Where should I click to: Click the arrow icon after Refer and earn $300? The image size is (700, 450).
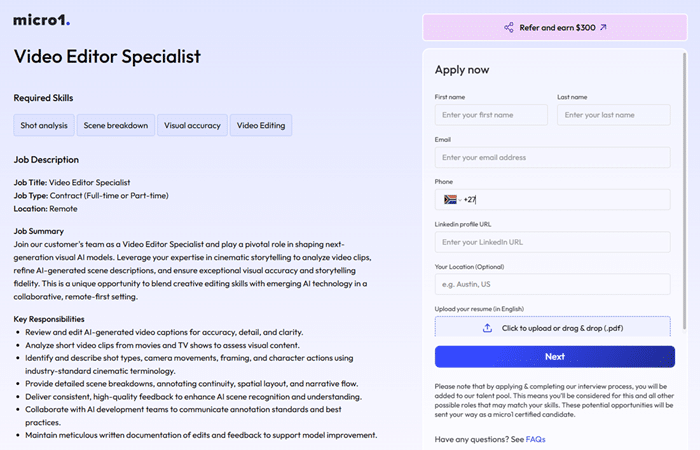click(603, 28)
